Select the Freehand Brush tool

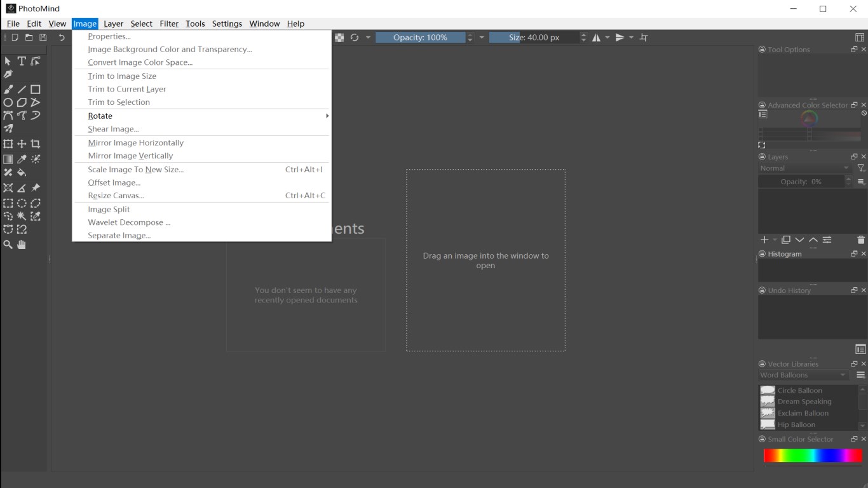8,88
